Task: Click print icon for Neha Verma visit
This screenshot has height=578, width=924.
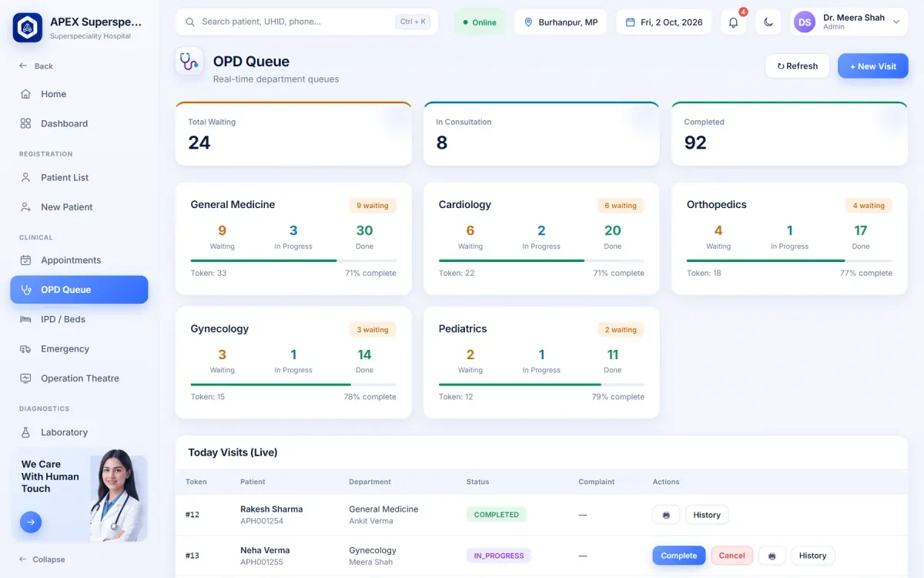Action: coord(772,556)
